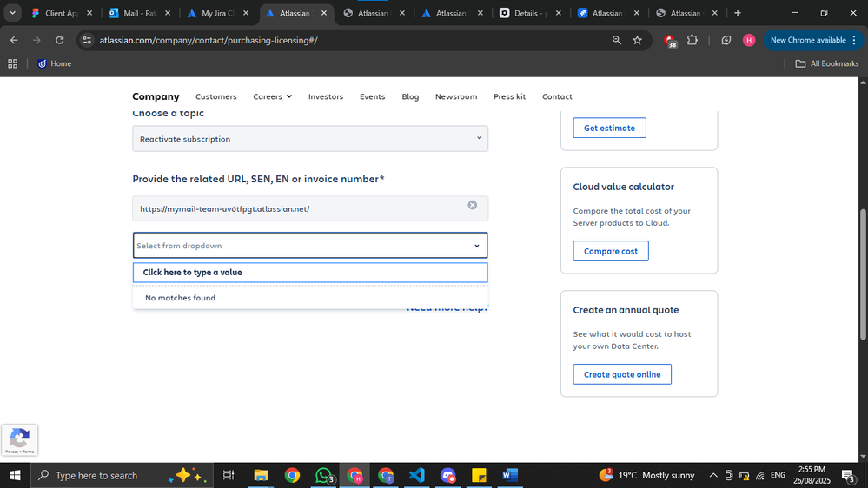The width and height of the screenshot is (868, 488).
Task: Collapse the Select from dropdown chevron
Action: [477, 246]
